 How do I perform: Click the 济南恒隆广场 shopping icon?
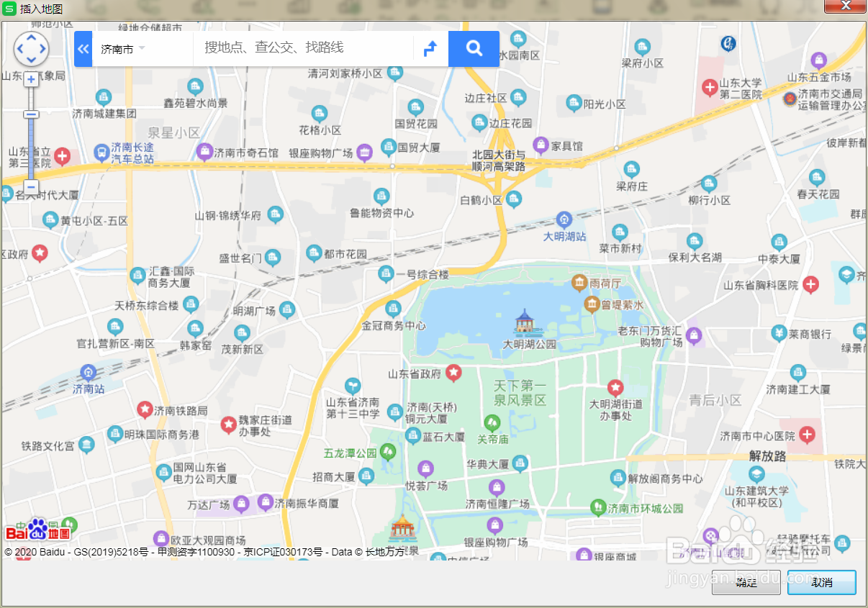pos(497,488)
